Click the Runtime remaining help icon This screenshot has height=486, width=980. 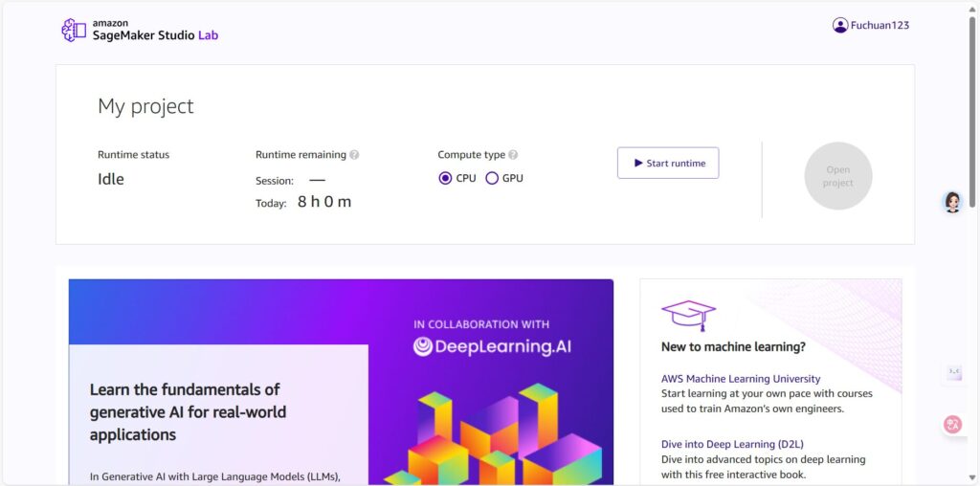tap(354, 155)
